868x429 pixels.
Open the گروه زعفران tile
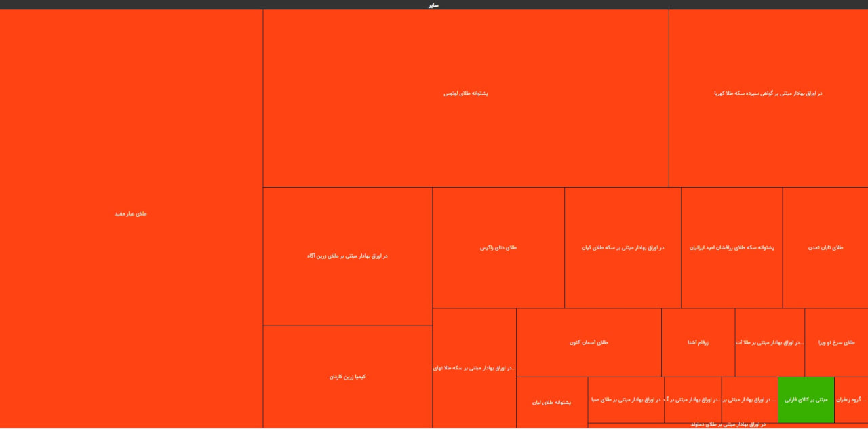[851, 400]
